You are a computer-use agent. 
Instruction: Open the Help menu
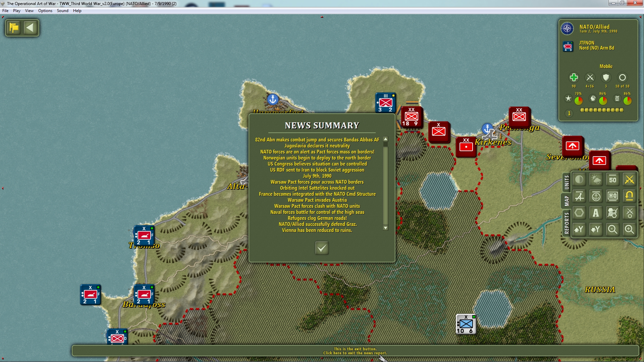click(77, 11)
